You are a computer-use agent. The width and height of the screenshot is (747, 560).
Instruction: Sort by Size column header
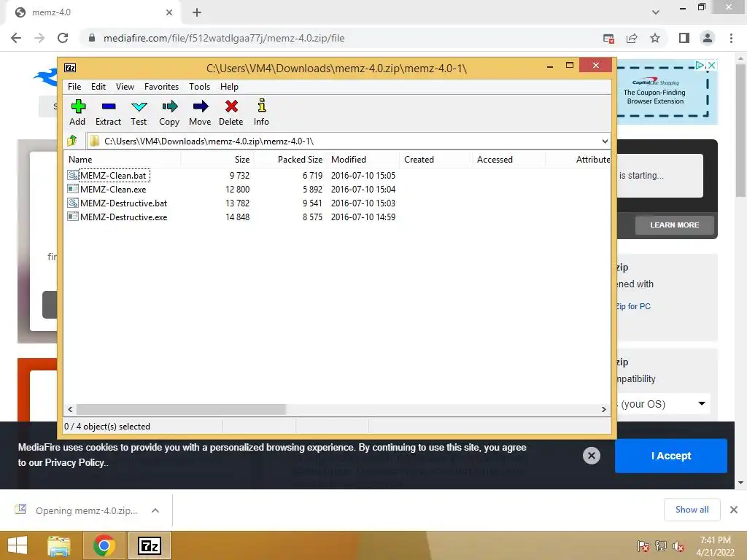pyautogui.click(x=217, y=160)
